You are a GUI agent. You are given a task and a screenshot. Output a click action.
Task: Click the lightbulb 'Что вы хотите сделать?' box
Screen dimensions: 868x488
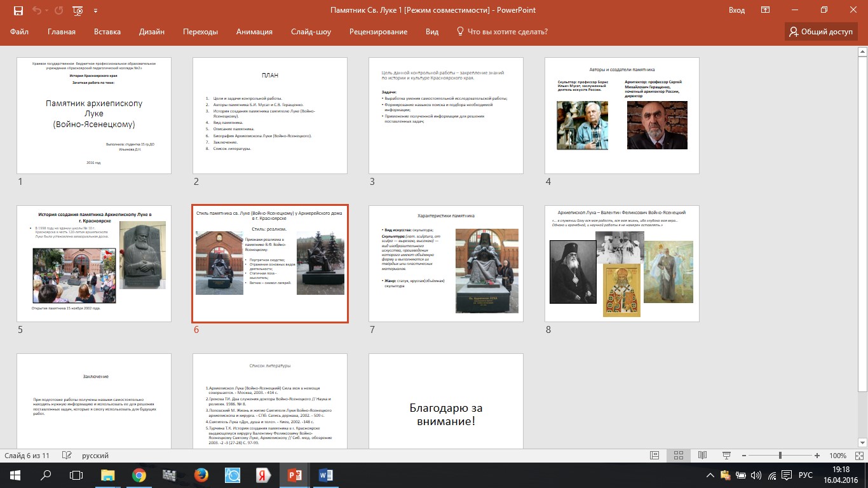(x=502, y=32)
